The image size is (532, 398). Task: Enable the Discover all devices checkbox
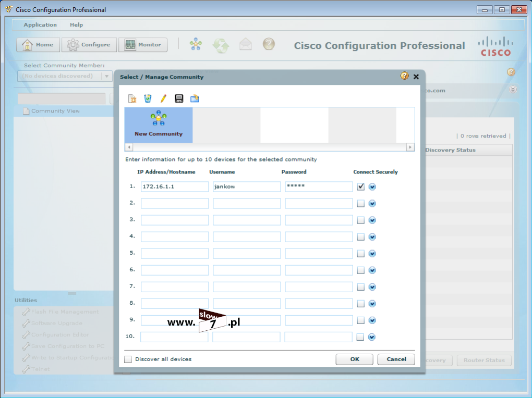[x=128, y=359]
